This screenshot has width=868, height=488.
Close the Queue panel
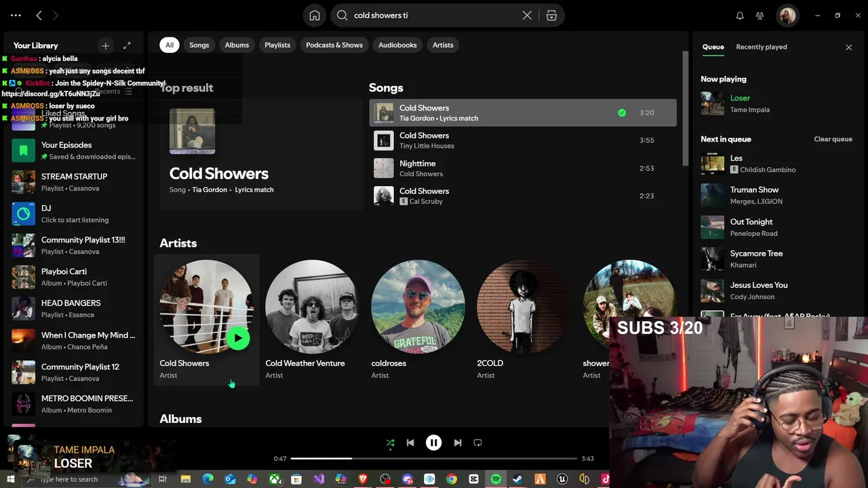click(848, 47)
